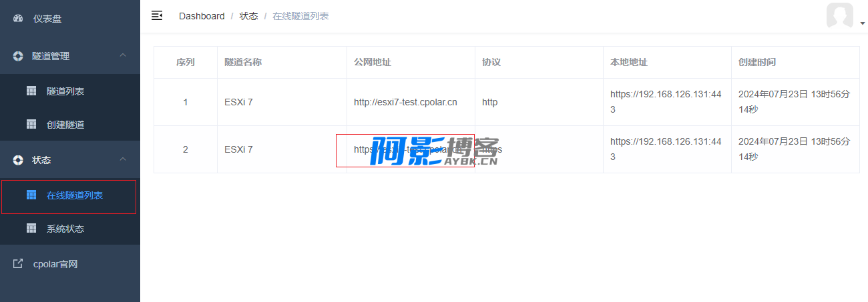Viewport: 868px width, 302px height.
Task: Click the 隧道管理 circle icon
Action: 18,56
